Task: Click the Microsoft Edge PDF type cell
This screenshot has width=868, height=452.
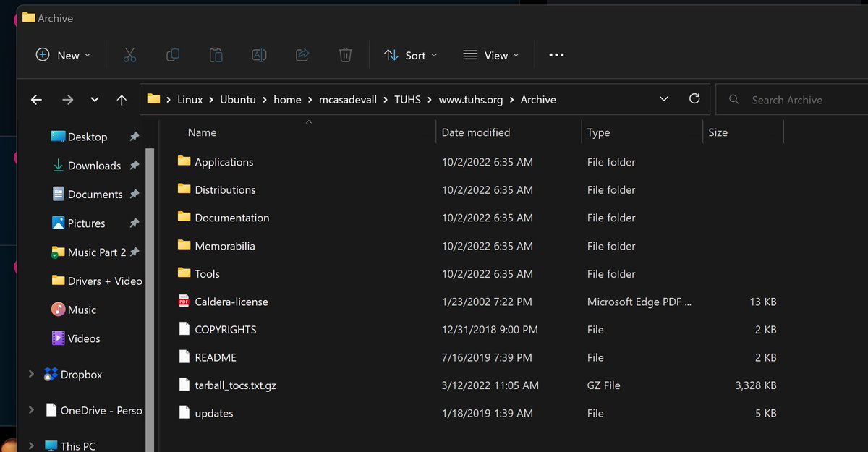Action: (639, 302)
